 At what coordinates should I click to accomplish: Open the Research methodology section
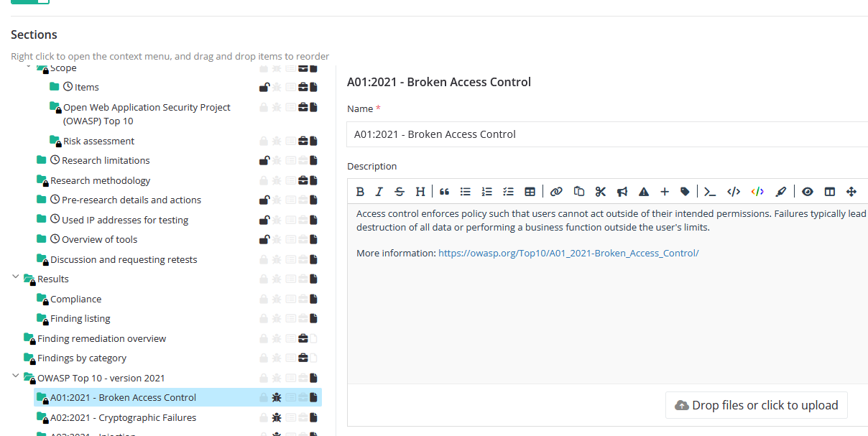pos(100,181)
